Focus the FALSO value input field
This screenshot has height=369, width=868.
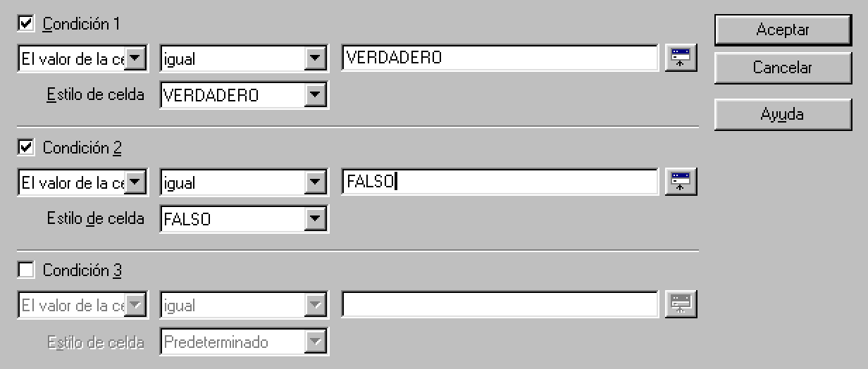(x=500, y=182)
